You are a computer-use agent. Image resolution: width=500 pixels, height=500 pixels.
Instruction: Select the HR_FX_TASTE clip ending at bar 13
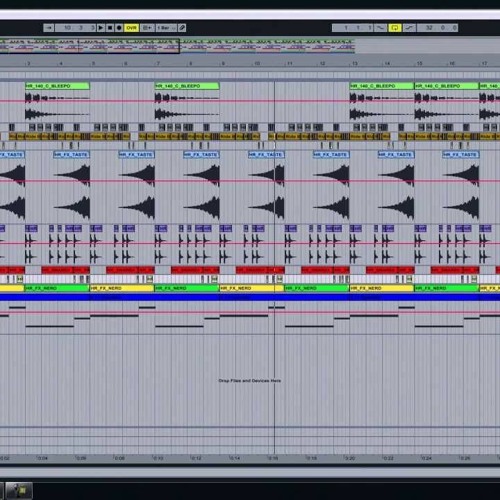[331, 155]
